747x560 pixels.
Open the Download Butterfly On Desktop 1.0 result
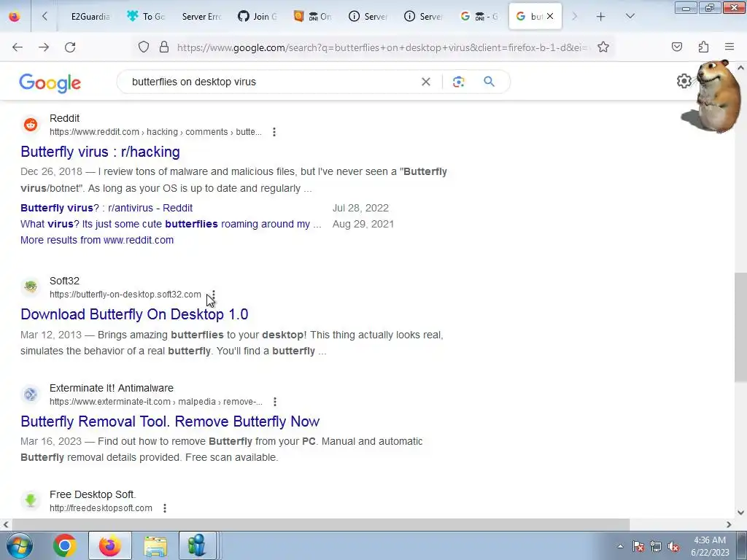(134, 314)
